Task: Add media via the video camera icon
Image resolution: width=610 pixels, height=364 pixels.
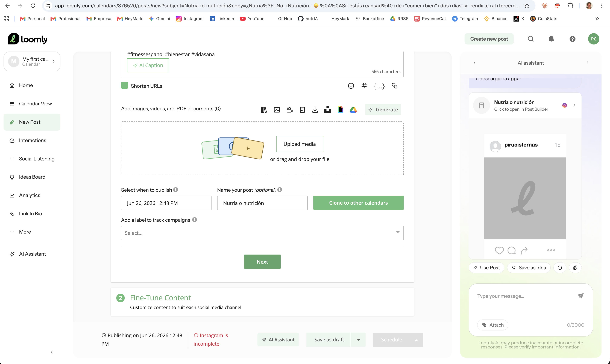Action: pos(290,110)
